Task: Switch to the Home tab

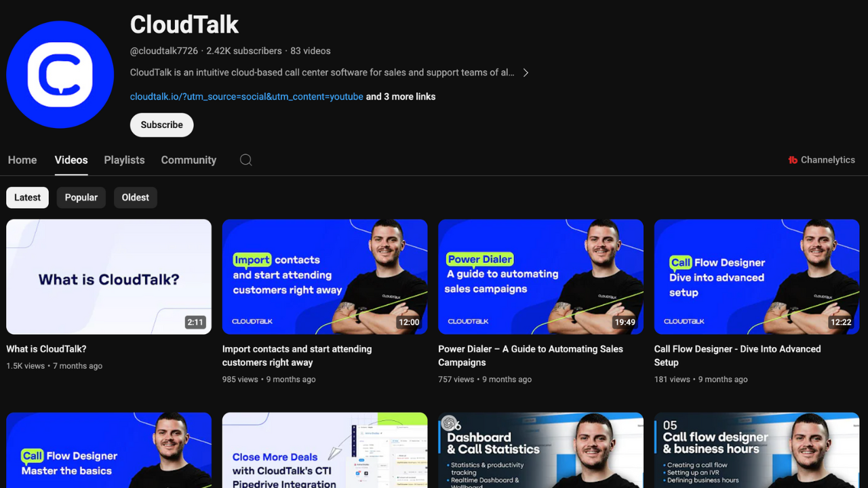Action: [22, 160]
